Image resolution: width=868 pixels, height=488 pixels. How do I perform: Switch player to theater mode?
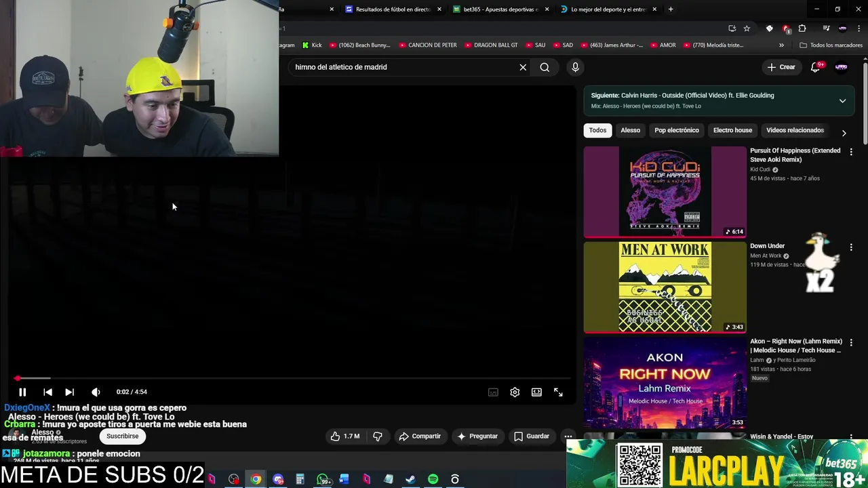536,392
